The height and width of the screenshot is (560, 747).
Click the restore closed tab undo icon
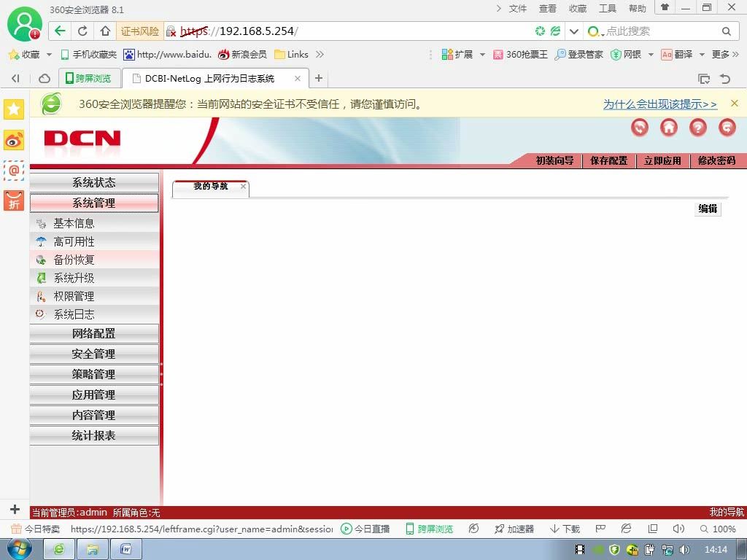click(x=725, y=79)
